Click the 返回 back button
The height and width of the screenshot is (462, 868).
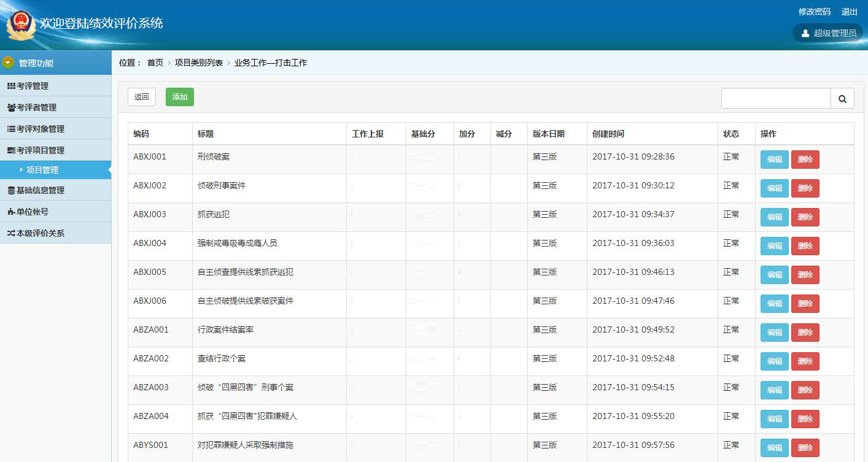click(x=141, y=97)
